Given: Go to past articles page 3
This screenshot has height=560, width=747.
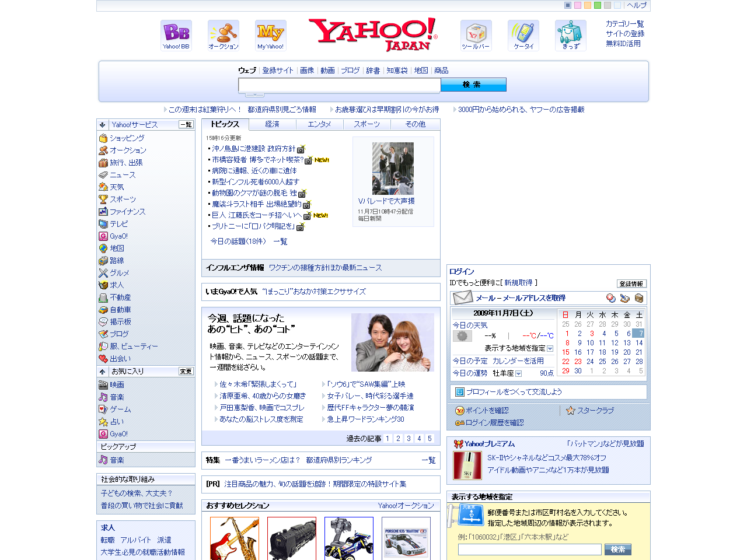Looking at the screenshot, I should click(x=409, y=439).
